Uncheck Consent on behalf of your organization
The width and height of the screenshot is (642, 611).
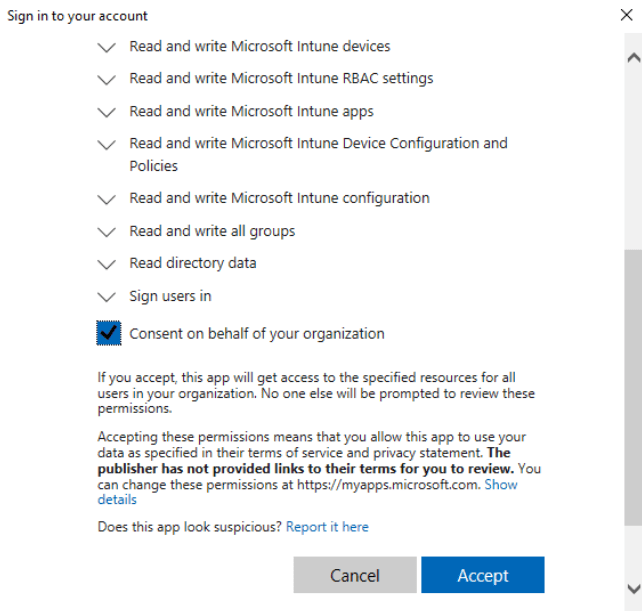(x=109, y=334)
